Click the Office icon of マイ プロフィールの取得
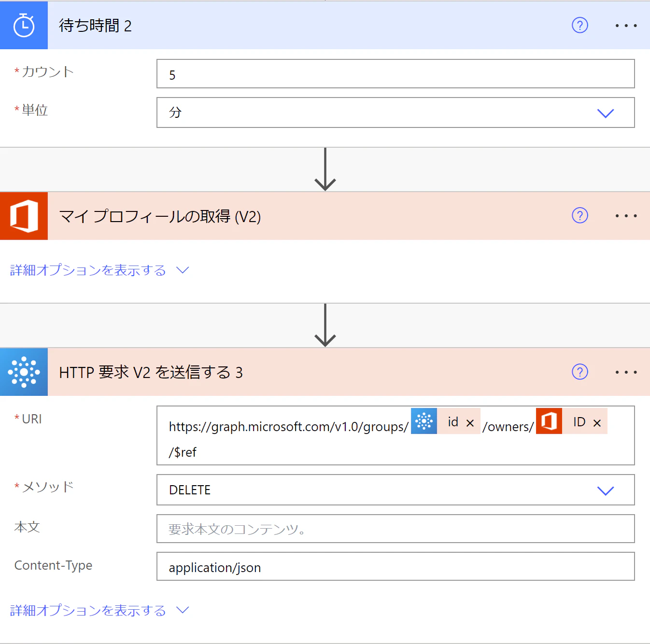The width and height of the screenshot is (650, 644). click(x=24, y=216)
